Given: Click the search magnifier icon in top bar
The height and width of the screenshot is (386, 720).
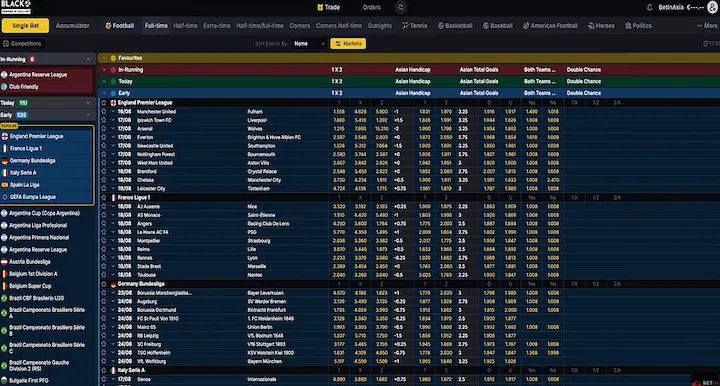Looking at the screenshot, I should (401, 7).
